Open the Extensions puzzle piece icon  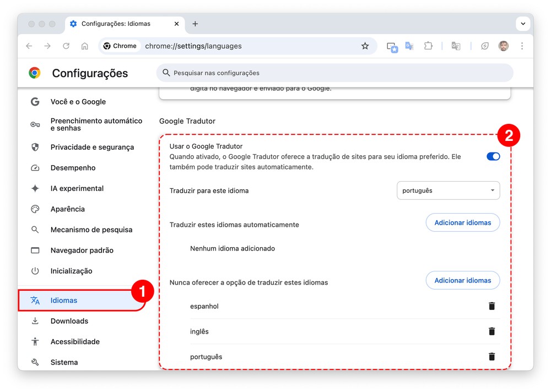[428, 46]
